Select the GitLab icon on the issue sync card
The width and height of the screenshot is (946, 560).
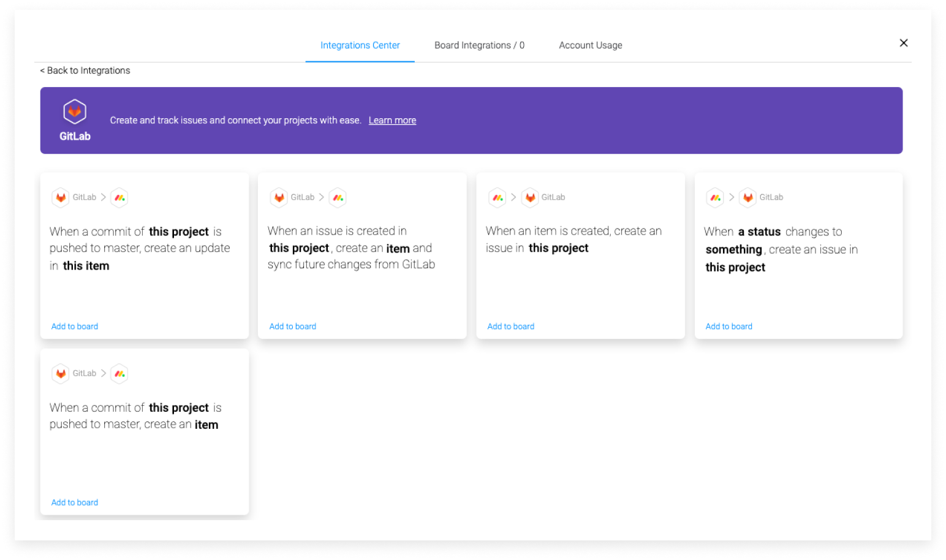278,197
